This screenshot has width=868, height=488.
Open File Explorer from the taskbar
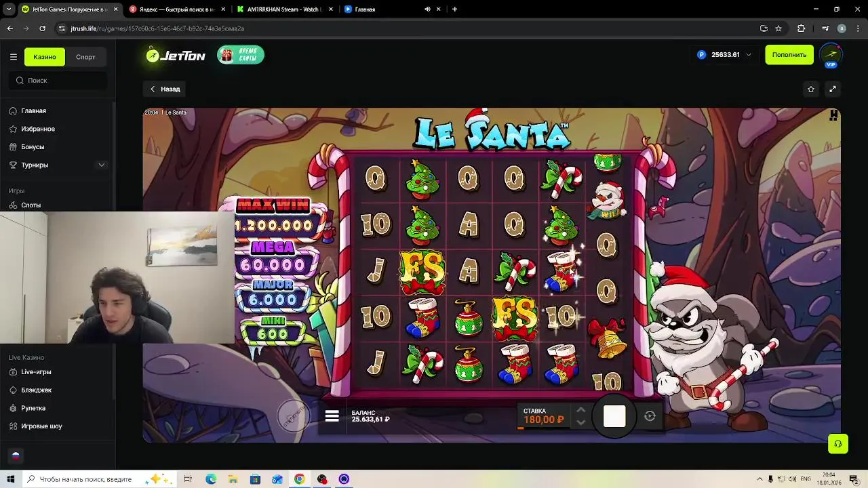pos(233,479)
